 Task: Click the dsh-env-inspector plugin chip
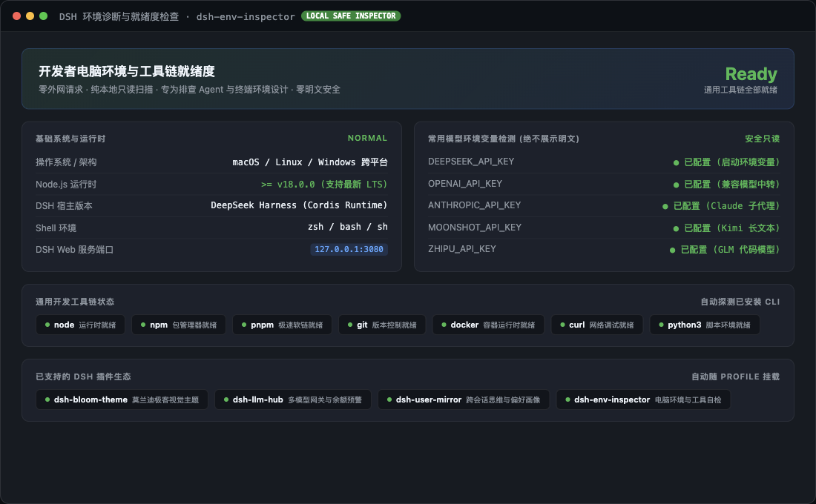click(x=643, y=399)
